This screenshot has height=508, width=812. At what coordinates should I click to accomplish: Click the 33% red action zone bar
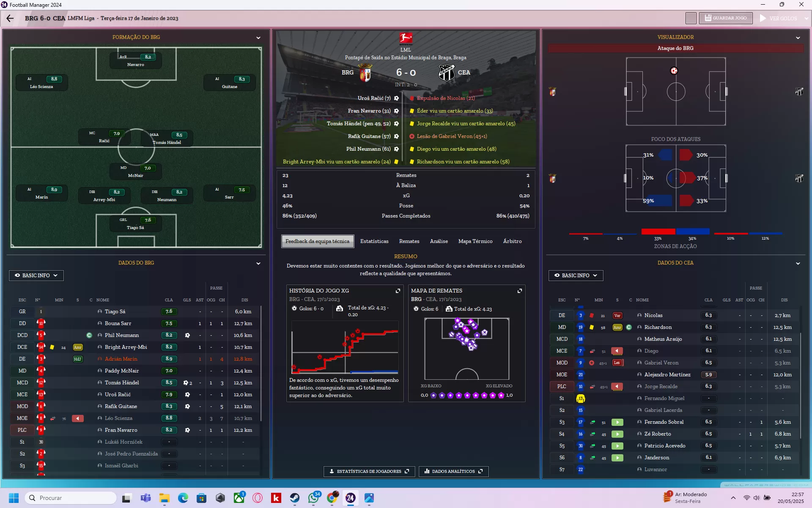pyautogui.click(x=658, y=232)
